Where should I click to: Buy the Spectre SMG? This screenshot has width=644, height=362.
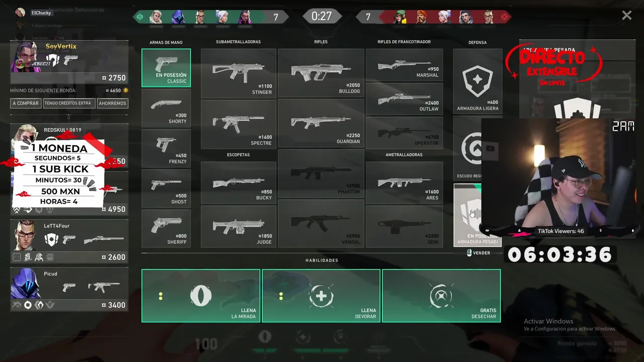point(238,124)
